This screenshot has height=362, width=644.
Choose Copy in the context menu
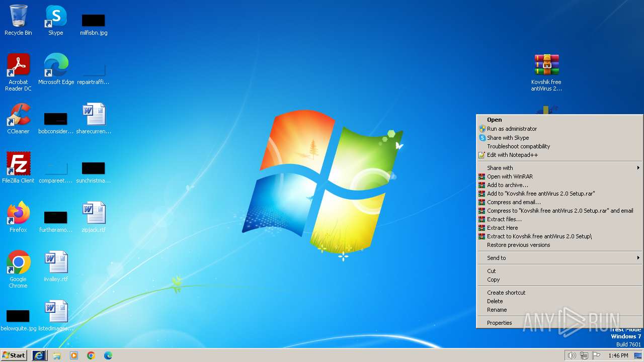click(x=559, y=280)
